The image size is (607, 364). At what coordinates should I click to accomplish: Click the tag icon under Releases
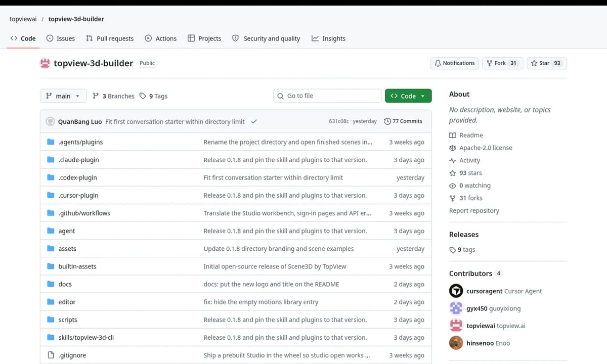click(x=453, y=250)
